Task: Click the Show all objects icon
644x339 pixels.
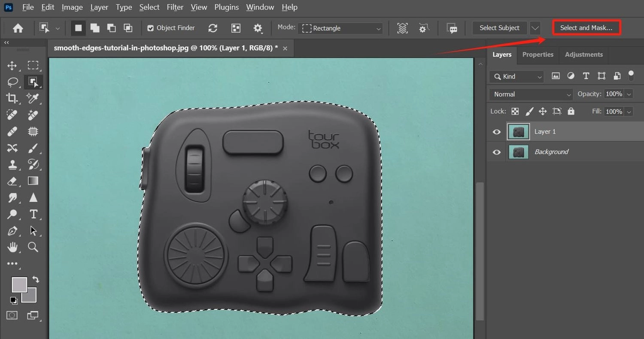Action: pyautogui.click(x=236, y=28)
